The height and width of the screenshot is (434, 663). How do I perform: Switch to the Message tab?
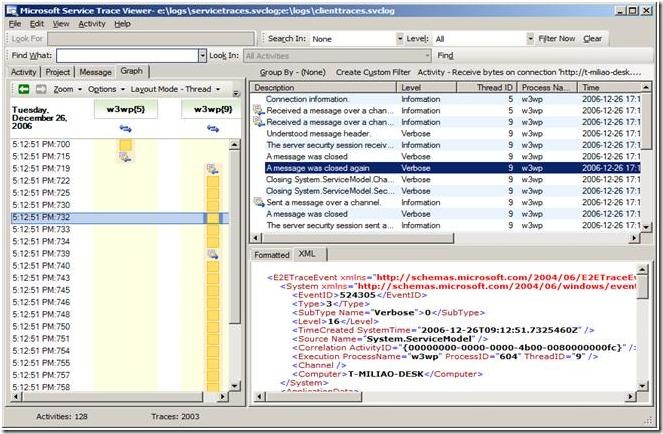[96, 72]
